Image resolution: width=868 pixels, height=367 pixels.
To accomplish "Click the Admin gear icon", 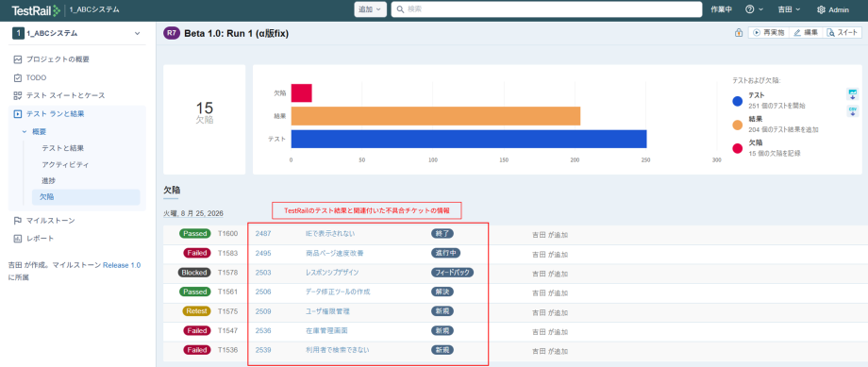I will [821, 9].
